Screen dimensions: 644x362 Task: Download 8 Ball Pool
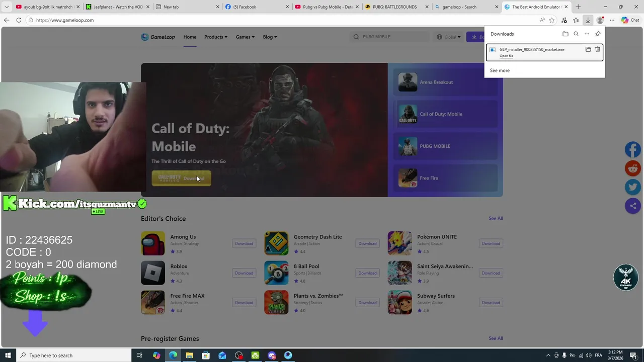tap(367, 273)
